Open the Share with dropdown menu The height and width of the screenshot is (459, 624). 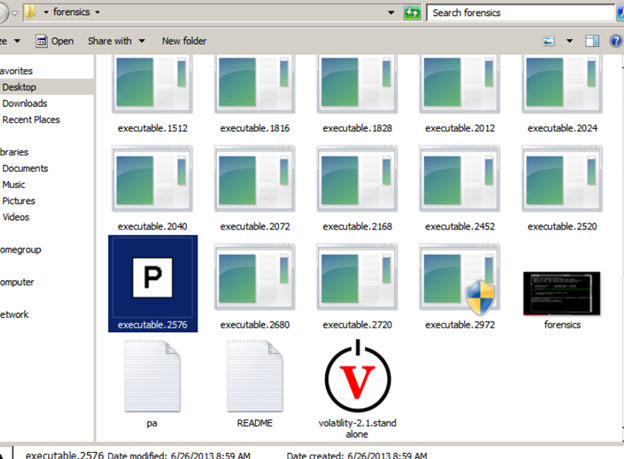coord(115,41)
